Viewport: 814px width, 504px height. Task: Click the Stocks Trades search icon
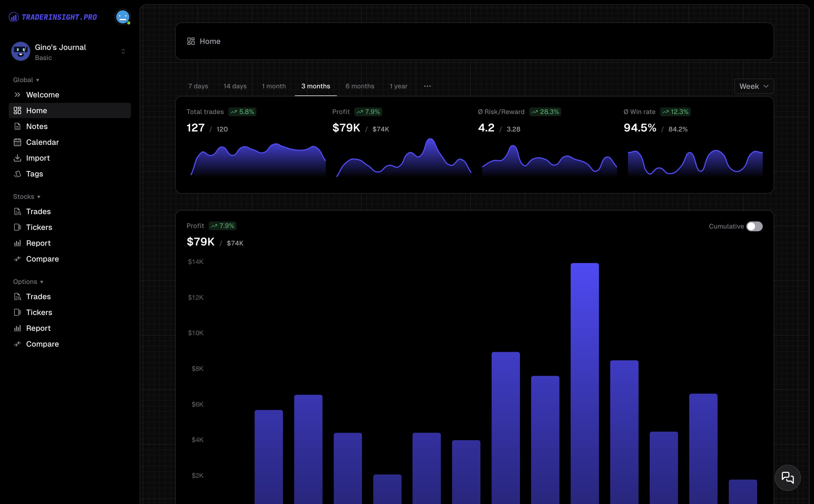pos(17,211)
